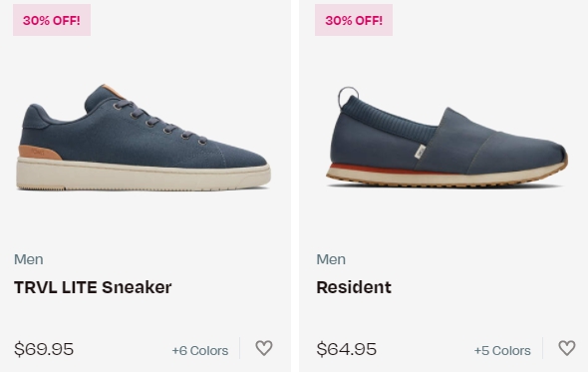Open the Resident slip-on product image
This screenshot has height=372, width=588.
pos(446,137)
